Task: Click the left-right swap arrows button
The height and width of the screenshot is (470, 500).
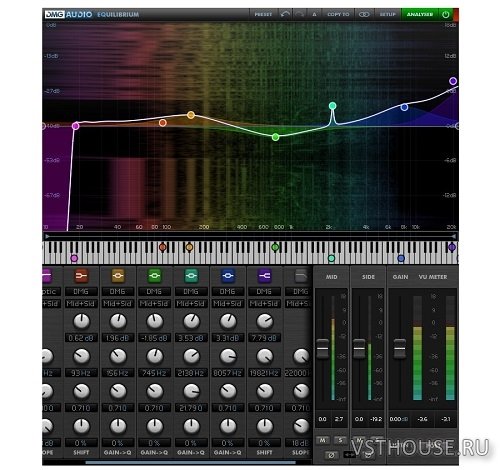Action: (349, 455)
